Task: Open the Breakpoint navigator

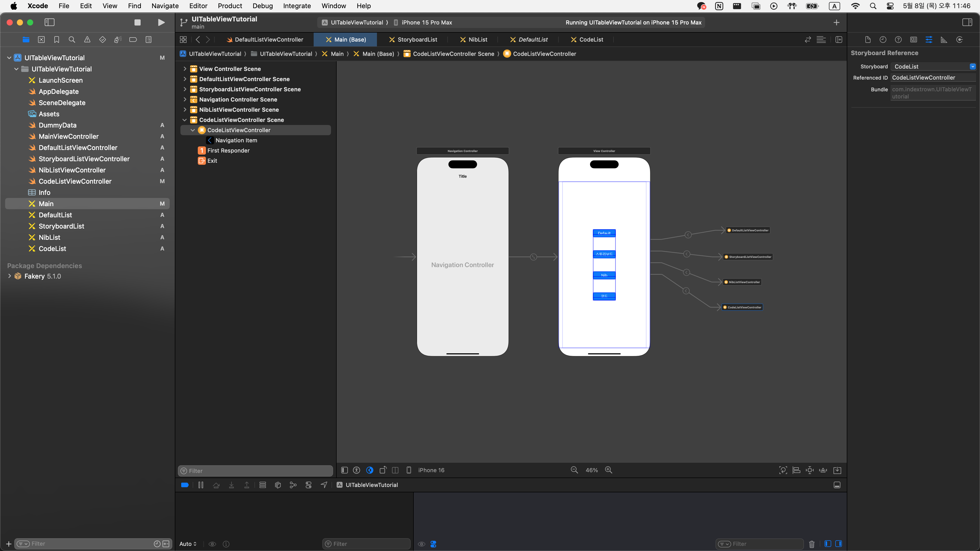Action: coord(133,40)
